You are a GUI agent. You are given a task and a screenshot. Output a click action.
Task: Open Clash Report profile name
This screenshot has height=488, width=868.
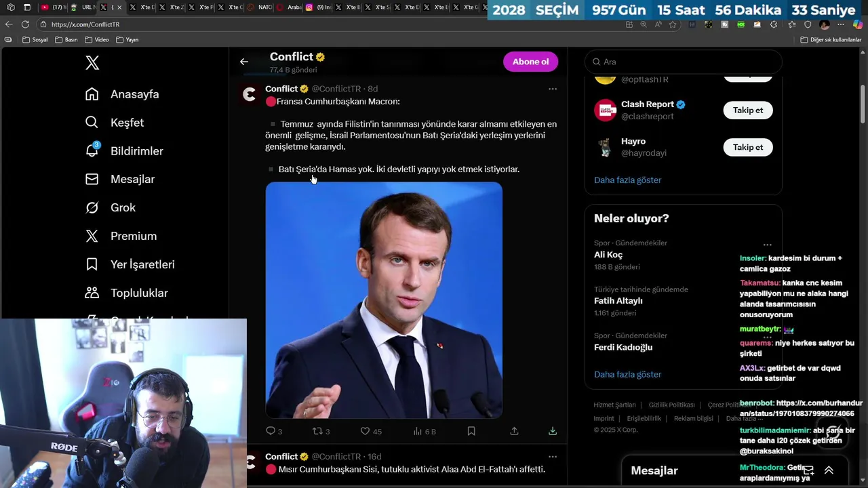648,104
